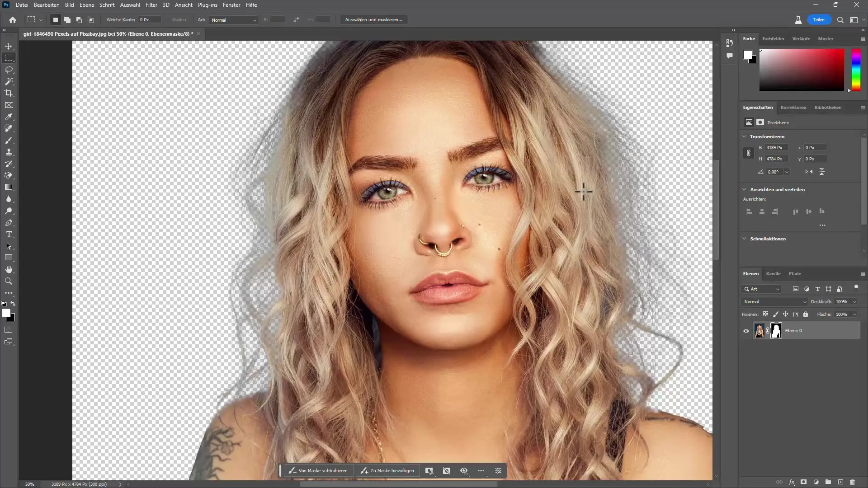Select the Zoom tool
The width and height of the screenshot is (868, 488).
[x=8, y=281]
